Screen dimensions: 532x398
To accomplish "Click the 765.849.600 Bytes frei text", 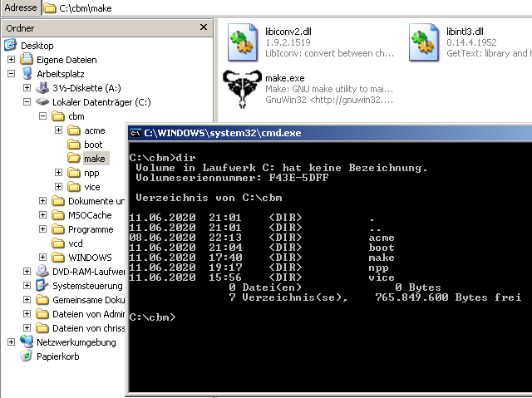I will click(448, 297).
